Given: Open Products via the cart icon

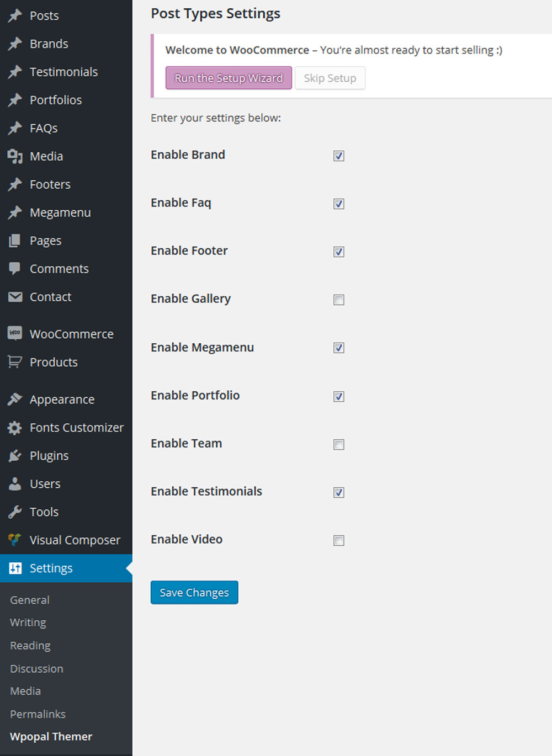Looking at the screenshot, I should coord(15,362).
